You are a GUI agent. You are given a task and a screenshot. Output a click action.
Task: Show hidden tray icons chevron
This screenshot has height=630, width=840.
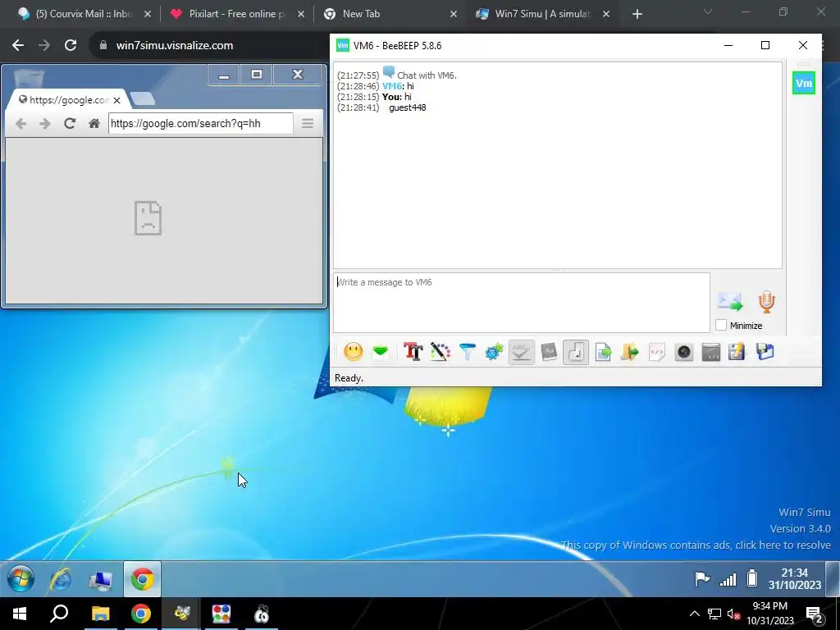click(694, 614)
